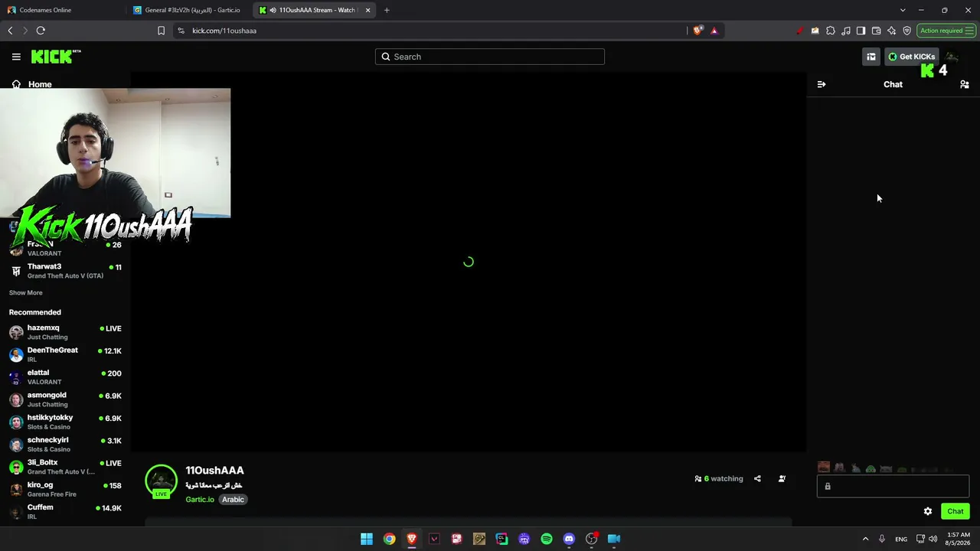Open the Windows Start menu
Screen dimensions: 980x551
click(367, 539)
